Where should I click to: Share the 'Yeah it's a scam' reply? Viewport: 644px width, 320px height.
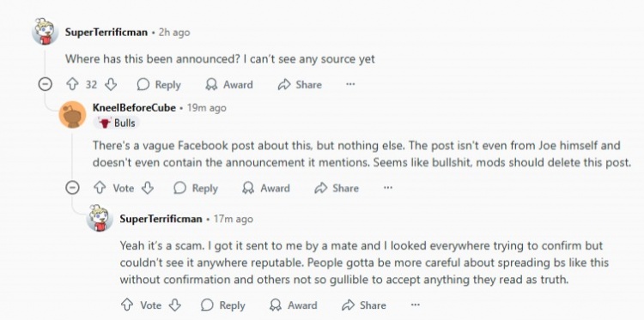pos(364,305)
